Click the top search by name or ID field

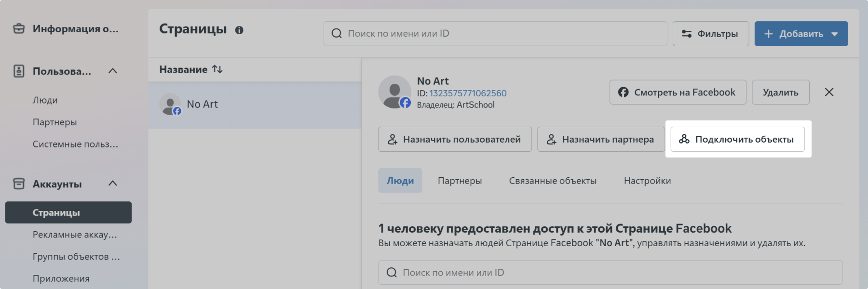495,33
